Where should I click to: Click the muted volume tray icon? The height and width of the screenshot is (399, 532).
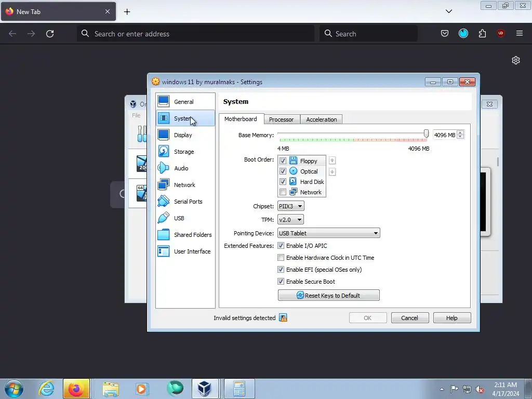click(480, 389)
